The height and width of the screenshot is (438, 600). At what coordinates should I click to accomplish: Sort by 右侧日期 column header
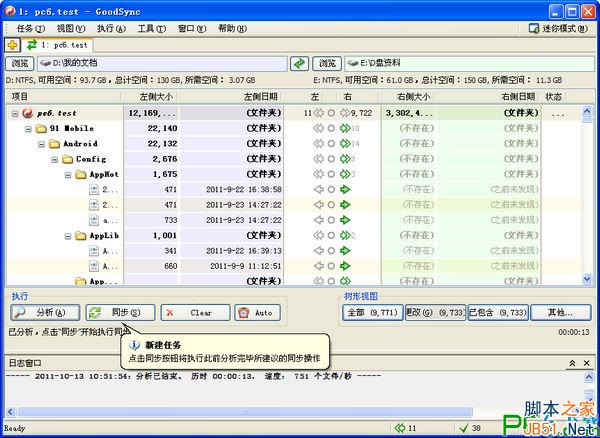click(x=487, y=97)
